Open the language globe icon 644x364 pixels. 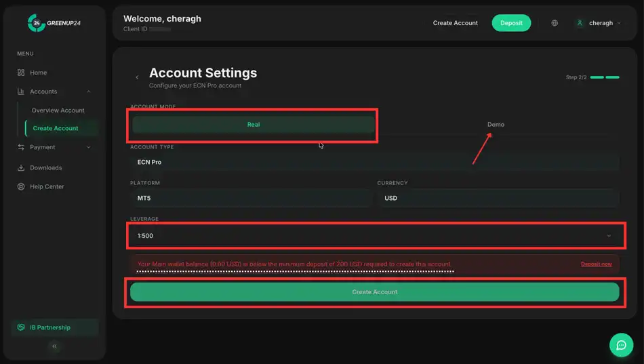(555, 23)
